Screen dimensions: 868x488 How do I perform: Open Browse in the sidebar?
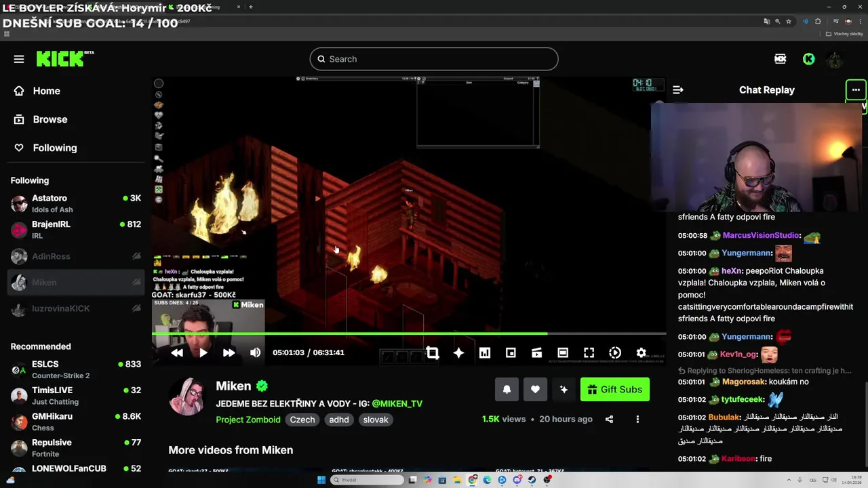coord(76,119)
